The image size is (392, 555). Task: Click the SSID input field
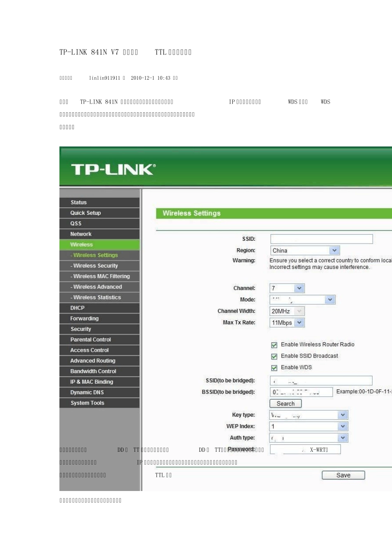pos(321,239)
